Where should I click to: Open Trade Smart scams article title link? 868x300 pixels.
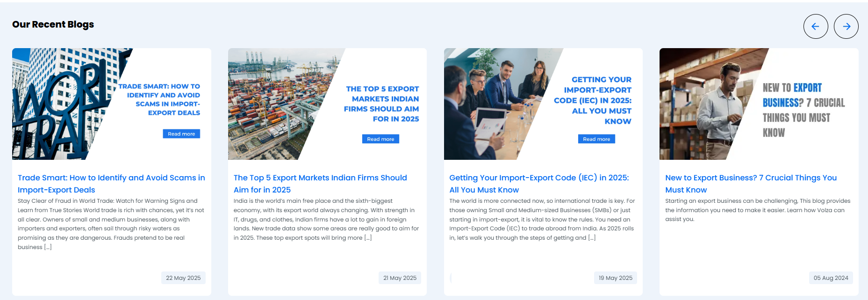111,184
